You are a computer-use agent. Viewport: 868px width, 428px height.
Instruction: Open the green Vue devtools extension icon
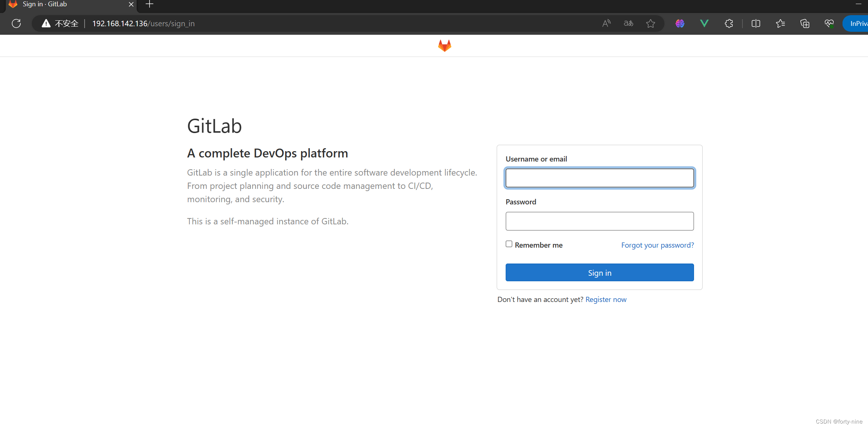tap(704, 23)
